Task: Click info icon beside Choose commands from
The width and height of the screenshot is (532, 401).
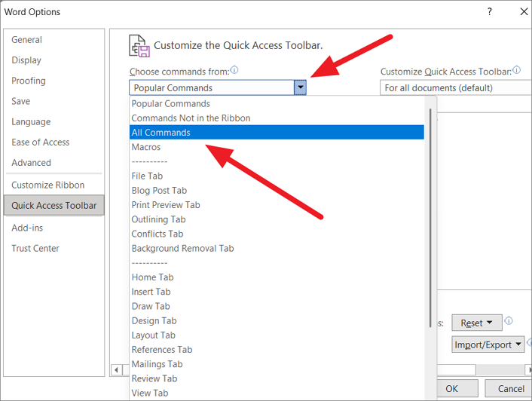Action: 234,70
